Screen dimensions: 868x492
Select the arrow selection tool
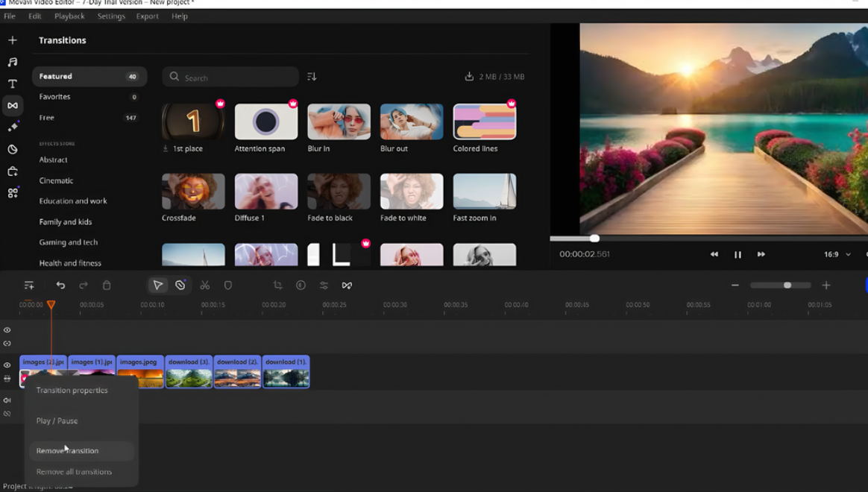coord(158,285)
